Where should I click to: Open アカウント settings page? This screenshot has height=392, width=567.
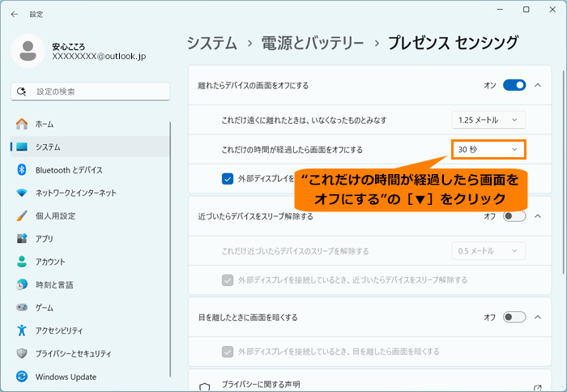click(90, 262)
